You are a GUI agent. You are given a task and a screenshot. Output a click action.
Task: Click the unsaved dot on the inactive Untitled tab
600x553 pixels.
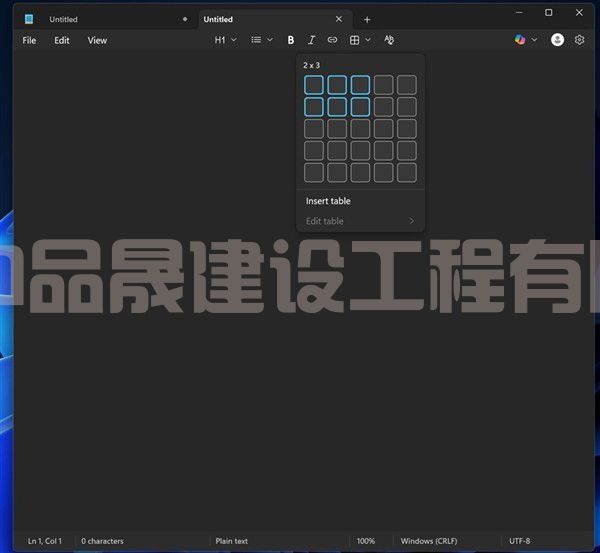click(185, 19)
